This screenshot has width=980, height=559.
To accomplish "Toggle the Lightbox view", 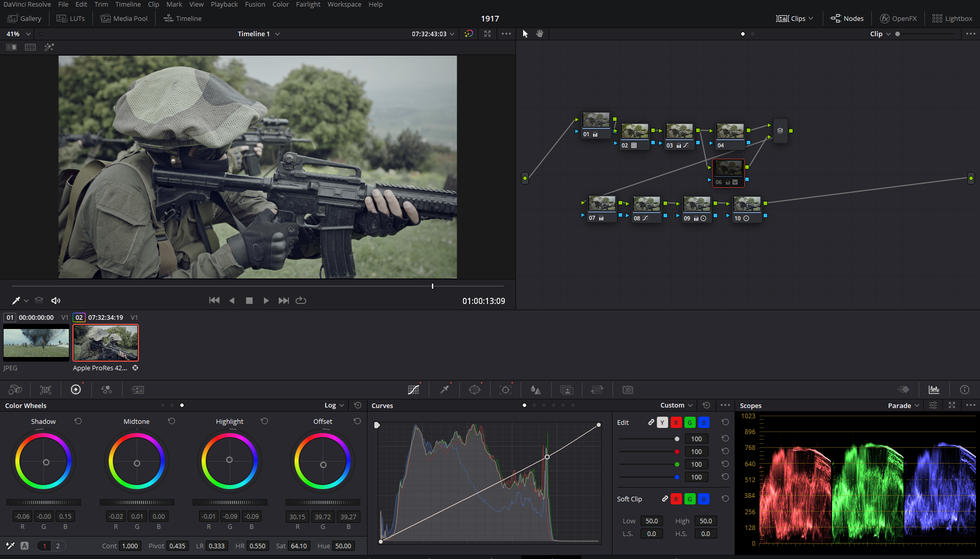I will [x=952, y=18].
